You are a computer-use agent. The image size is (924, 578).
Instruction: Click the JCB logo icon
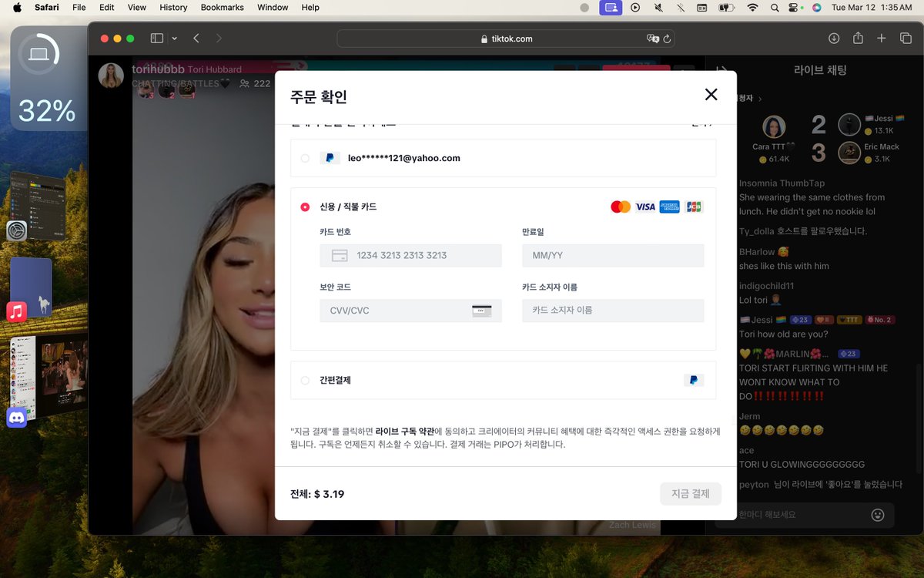pos(694,207)
